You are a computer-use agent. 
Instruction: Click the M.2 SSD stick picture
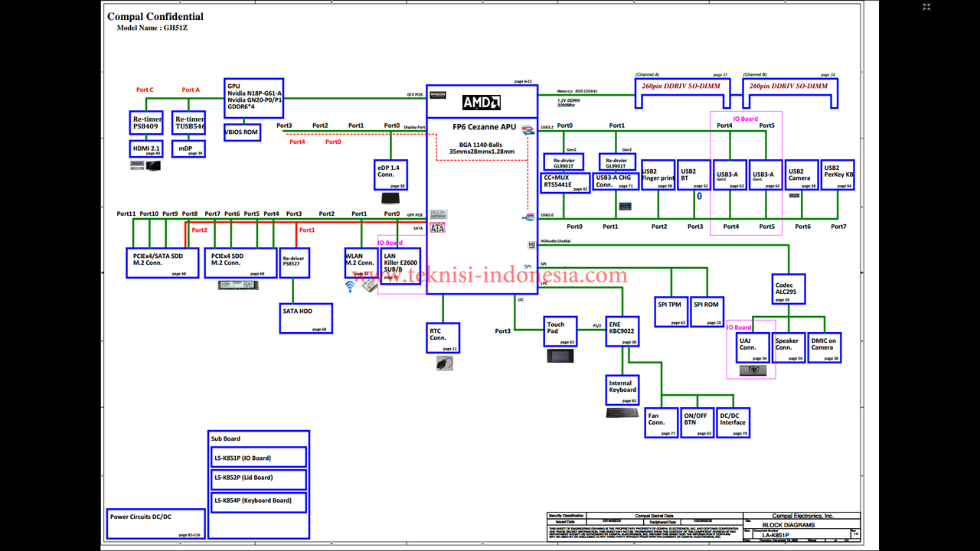[x=238, y=285]
